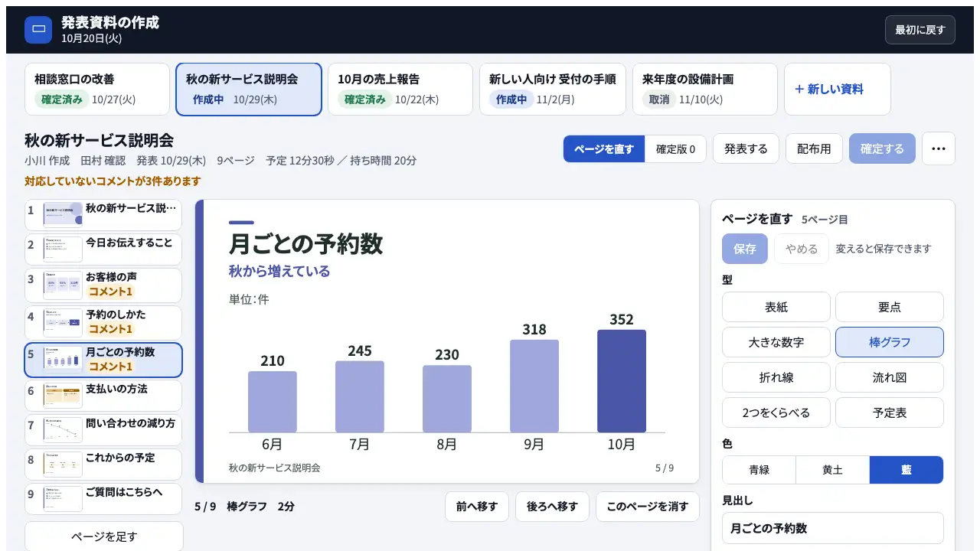Select page 8 これからの予定
The image size is (980, 551).
pyautogui.click(x=103, y=464)
